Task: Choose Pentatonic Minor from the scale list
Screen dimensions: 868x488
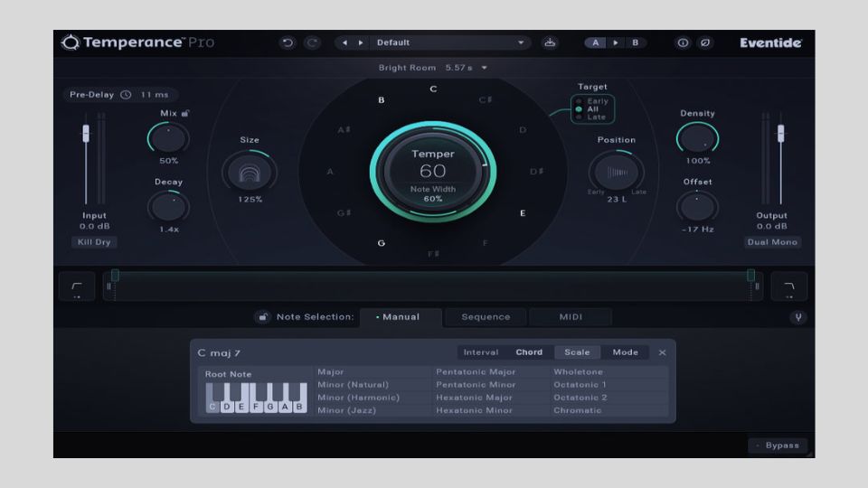Action: pyautogui.click(x=476, y=385)
